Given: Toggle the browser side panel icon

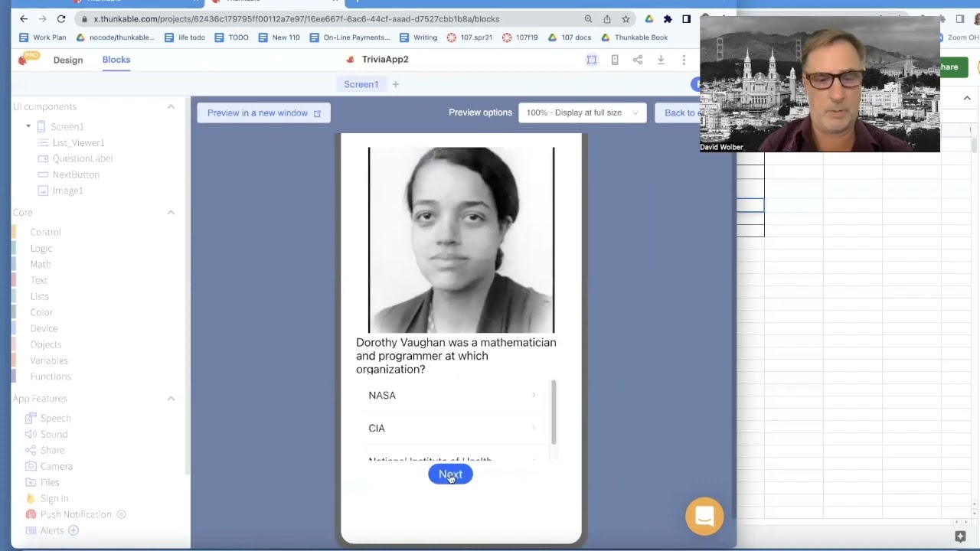Looking at the screenshot, I should click(686, 19).
